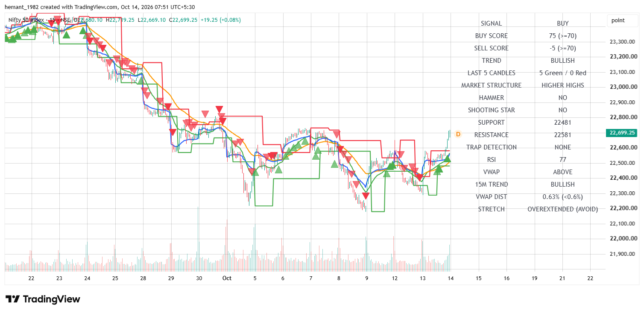Click the TradingView logo at the bottom
Image resolution: width=644 pixels, height=313 pixels.
[x=43, y=299]
